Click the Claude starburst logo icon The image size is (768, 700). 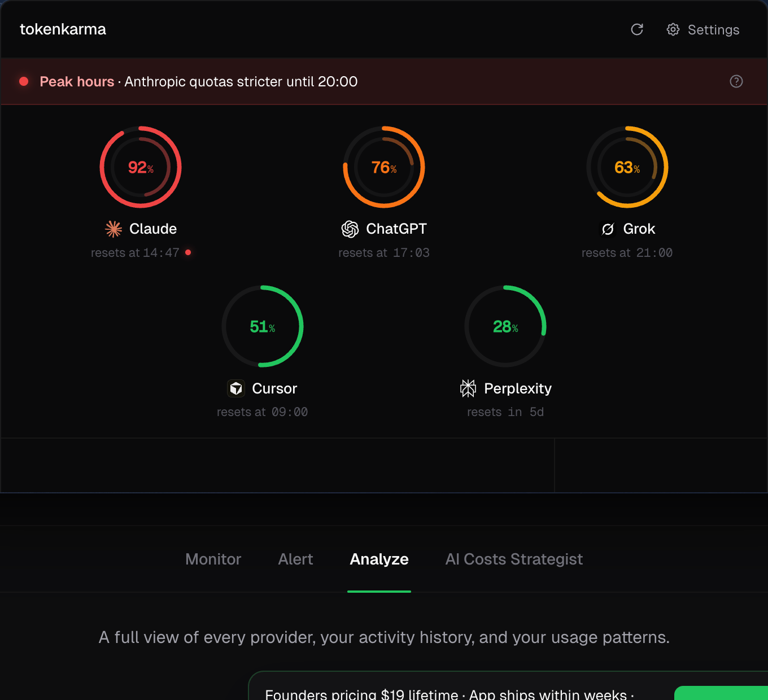(114, 229)
